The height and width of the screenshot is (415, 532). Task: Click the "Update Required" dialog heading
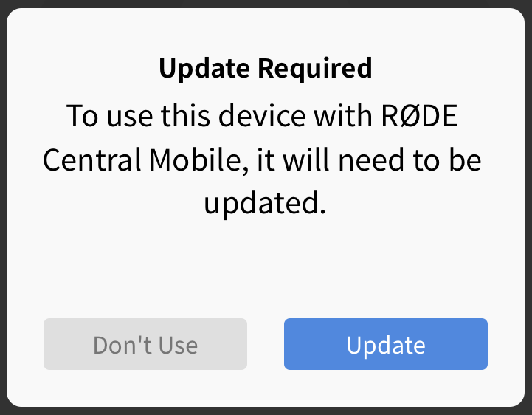(x=265, y=69)
